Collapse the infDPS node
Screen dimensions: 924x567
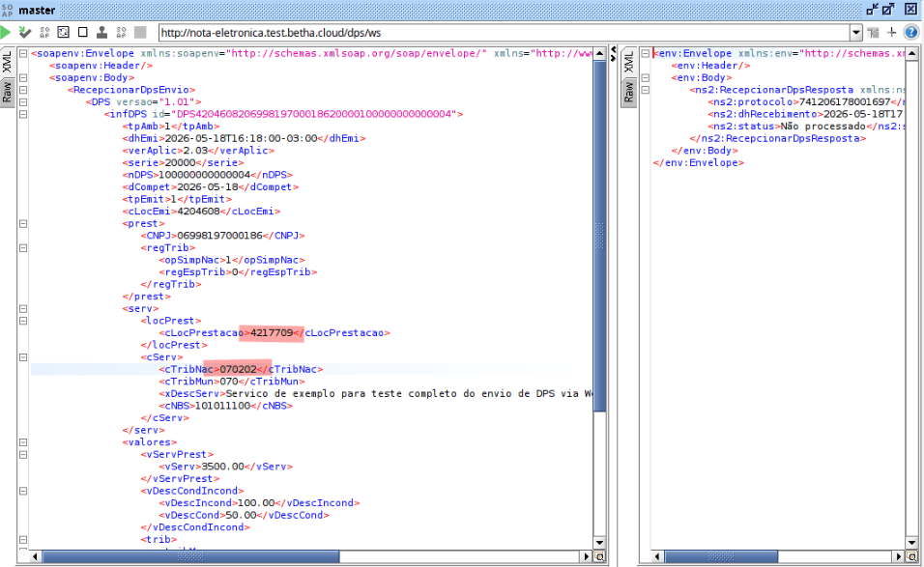(23, 114)
